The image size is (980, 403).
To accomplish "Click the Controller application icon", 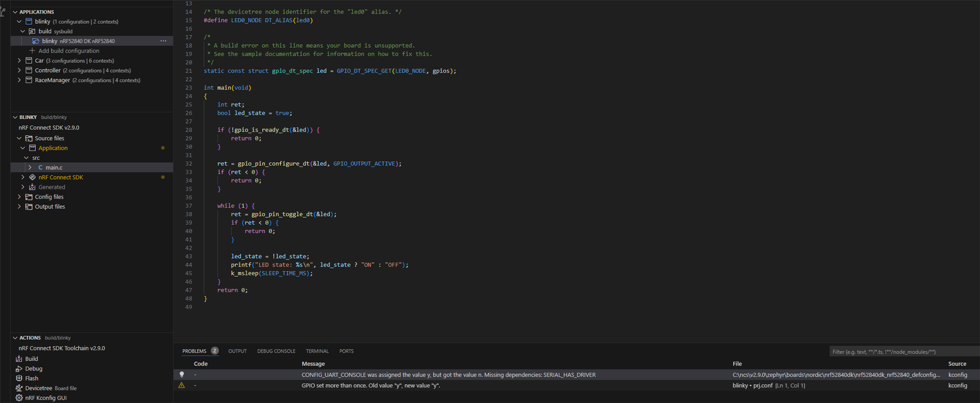I will tap(29, 70).
